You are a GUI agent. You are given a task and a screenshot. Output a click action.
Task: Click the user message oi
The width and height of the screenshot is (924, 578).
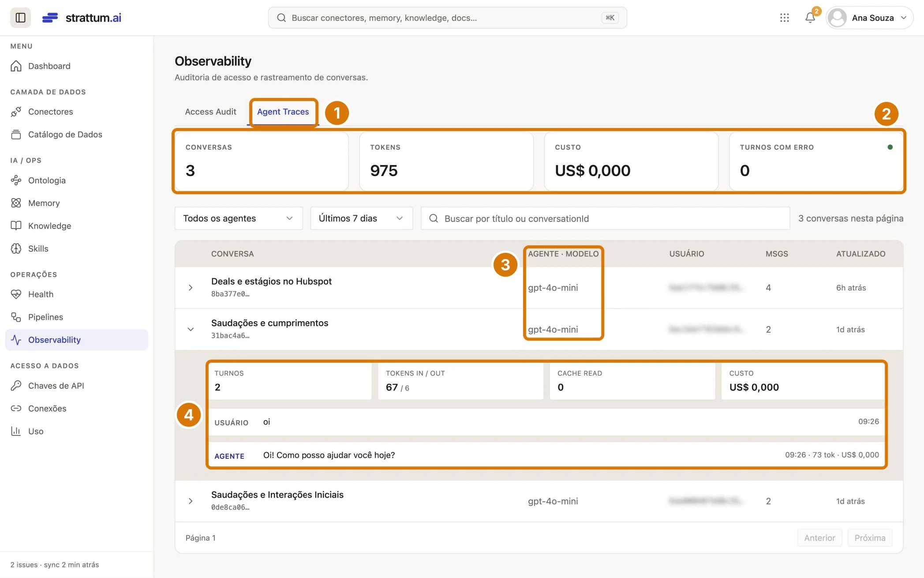pyautogui.click(x=266, y=422)
